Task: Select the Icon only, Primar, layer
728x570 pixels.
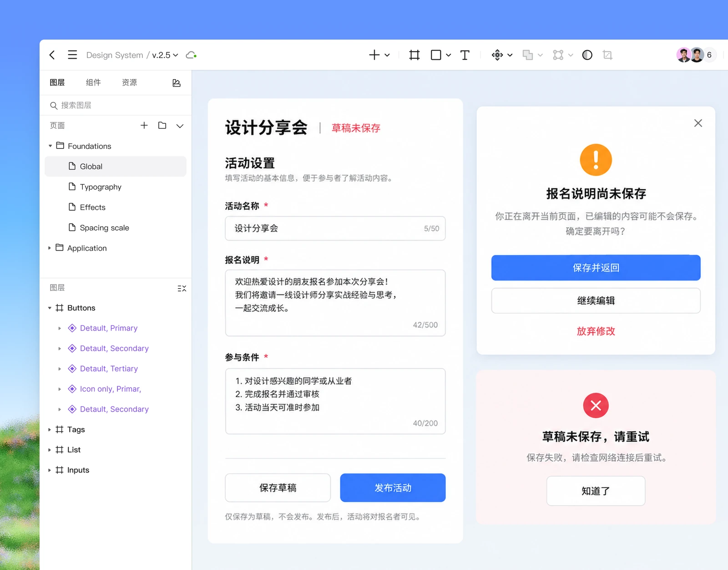Action: tap(111, 389)
